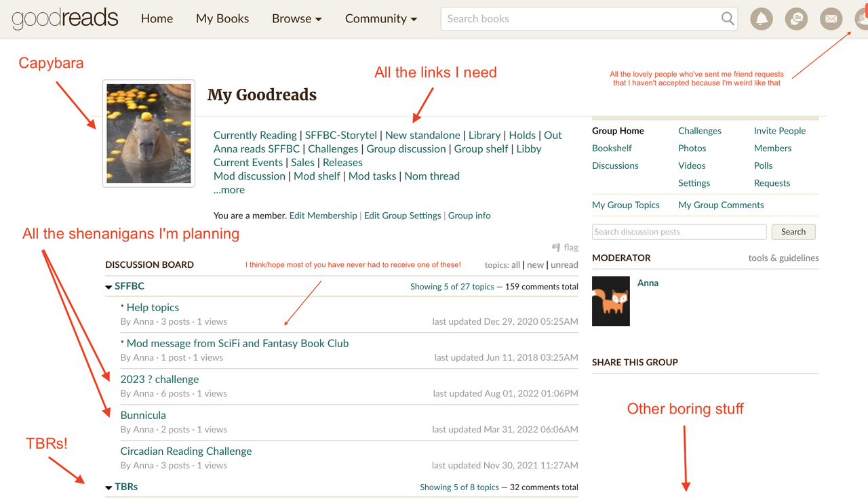Open the Current Events link

click(248, 162)
